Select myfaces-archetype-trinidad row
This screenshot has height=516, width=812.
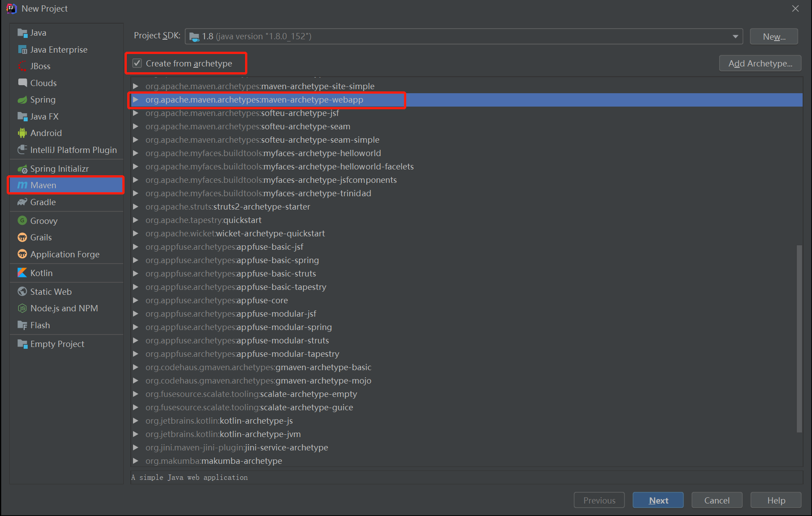(466, 193)
